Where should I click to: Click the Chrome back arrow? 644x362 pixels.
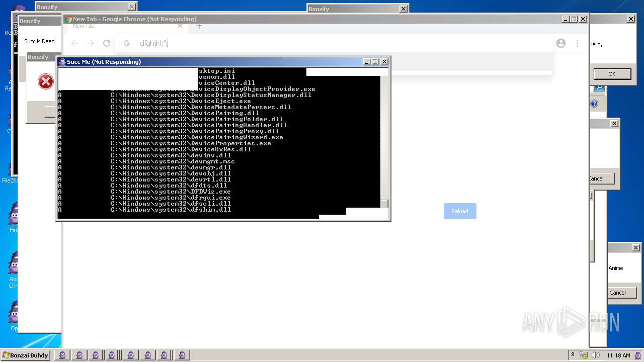pos(74,43)
